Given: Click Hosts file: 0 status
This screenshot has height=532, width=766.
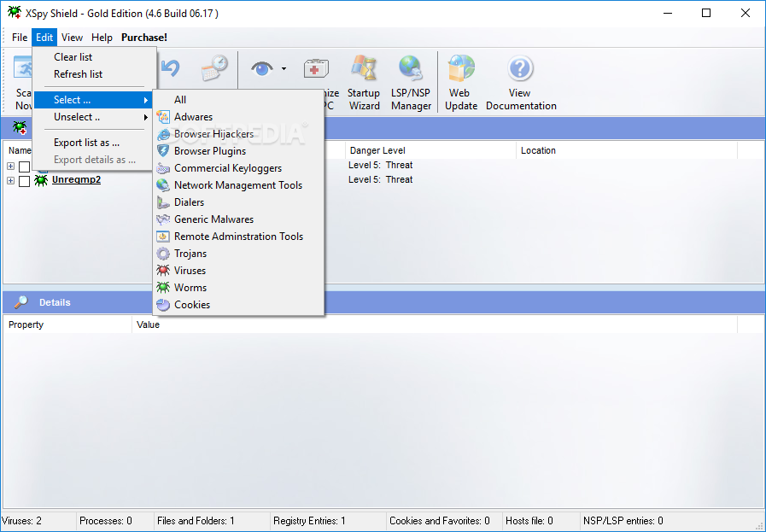Looking at the screenshot, I should [541, 521].
